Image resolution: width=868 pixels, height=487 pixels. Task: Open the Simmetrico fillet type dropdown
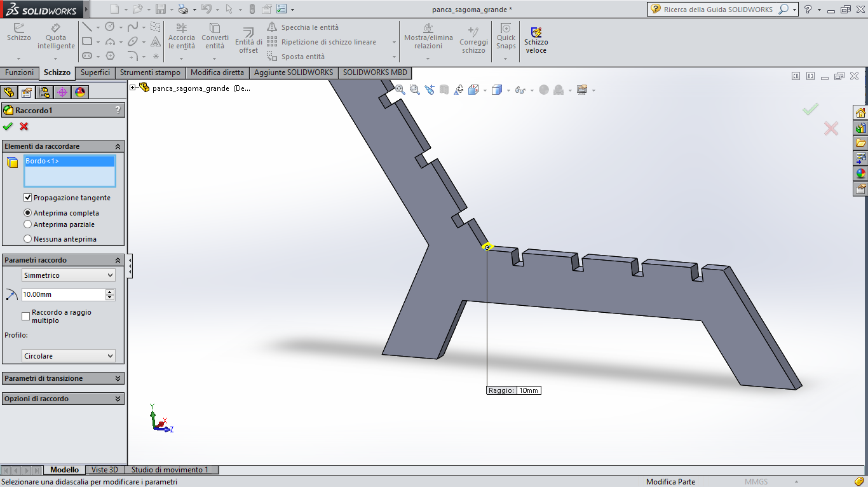69,275
